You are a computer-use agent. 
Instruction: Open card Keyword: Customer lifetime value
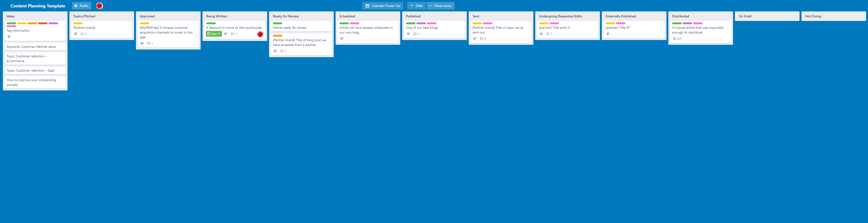pos(35,47)
